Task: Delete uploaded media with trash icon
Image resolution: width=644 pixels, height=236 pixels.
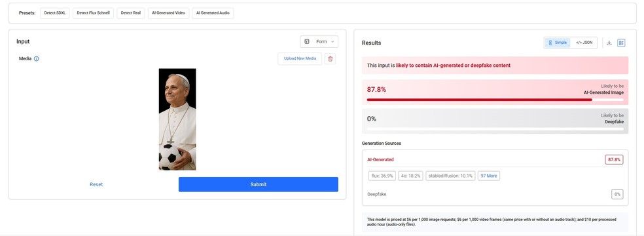Action: (x=331, y=59)
